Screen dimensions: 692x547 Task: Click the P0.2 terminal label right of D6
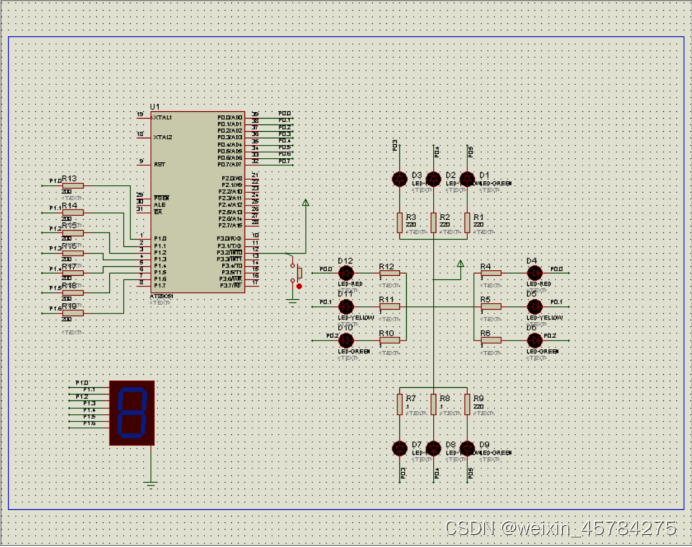(550, 336)
